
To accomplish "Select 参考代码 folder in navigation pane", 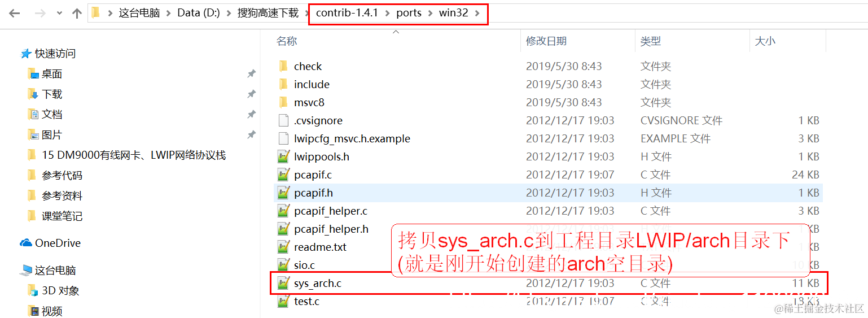I will pyautogui.click(x=62, y=175).
